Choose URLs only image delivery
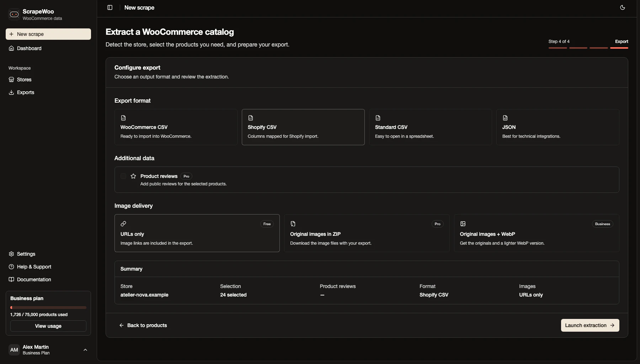The width and height of the screenshot is (640, 364). (197, 233)
